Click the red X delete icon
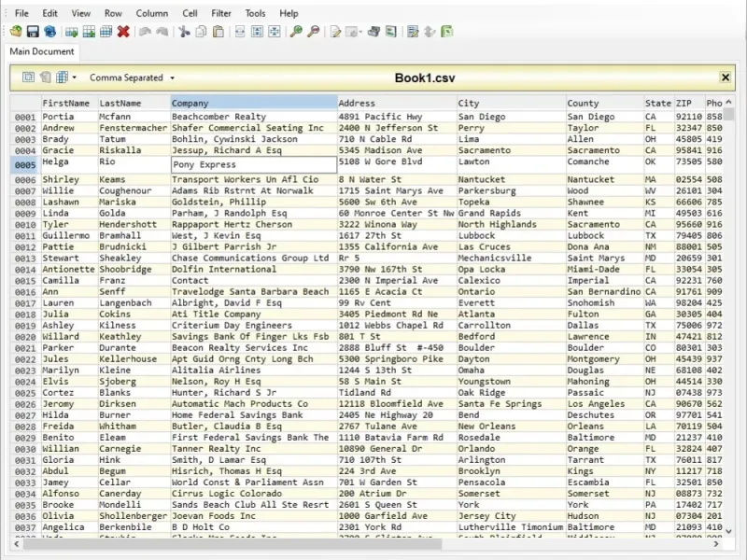 click(123, 32)
